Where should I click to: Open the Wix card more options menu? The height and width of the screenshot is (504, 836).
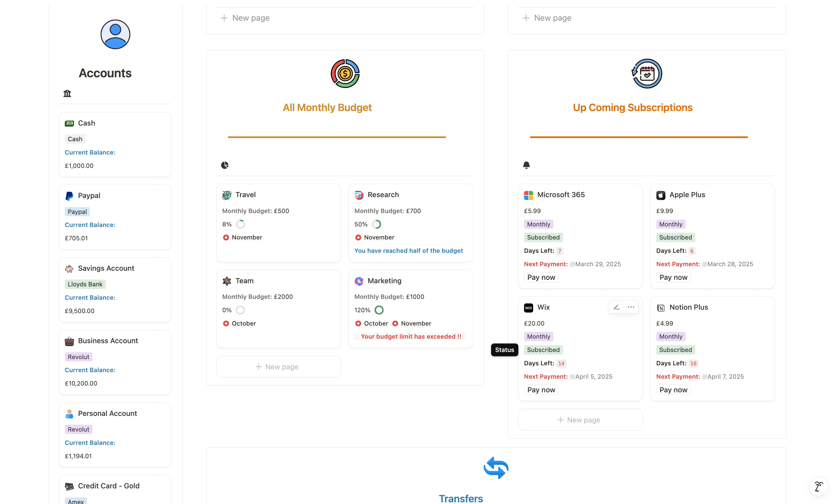coord(631,307)
